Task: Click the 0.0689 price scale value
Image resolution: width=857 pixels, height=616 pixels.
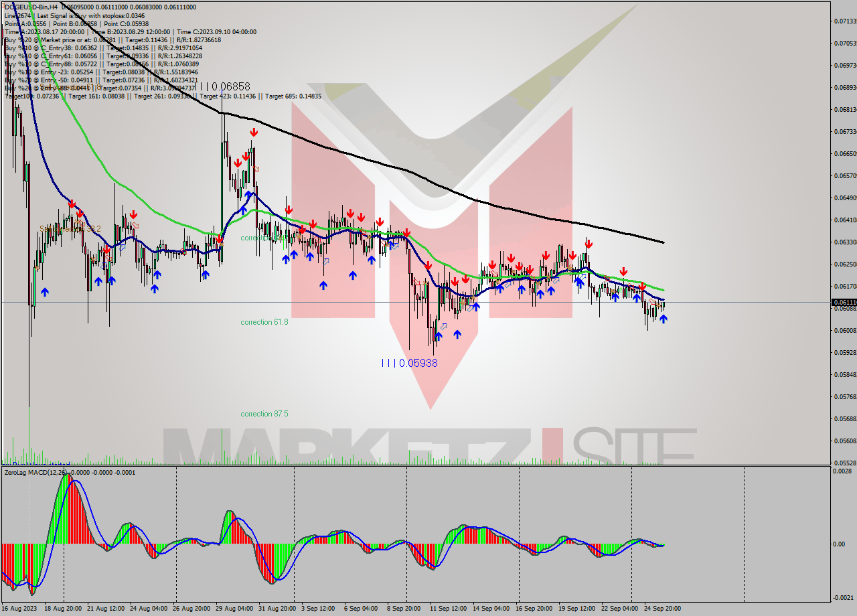Action: click(844, 87)
